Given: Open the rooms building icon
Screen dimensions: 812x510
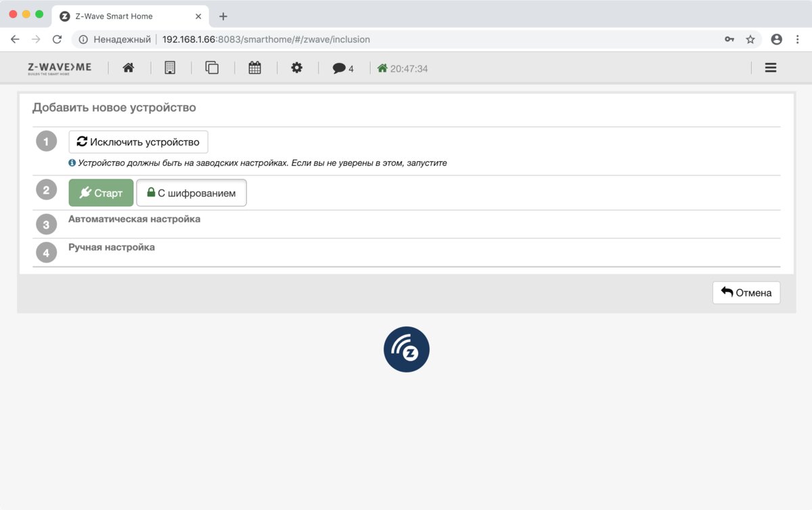Looking at the screenshot, I should [170, 68].
